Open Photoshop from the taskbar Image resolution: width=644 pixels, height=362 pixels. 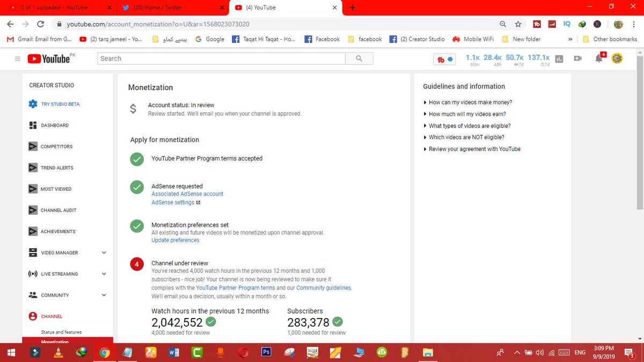click(x=266, y=352)
